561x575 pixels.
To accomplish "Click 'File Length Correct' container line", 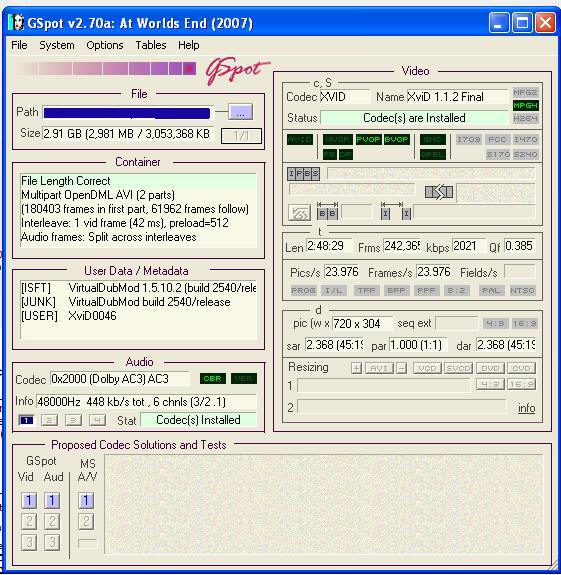I will pyautogui.click(x=139, y=181).
